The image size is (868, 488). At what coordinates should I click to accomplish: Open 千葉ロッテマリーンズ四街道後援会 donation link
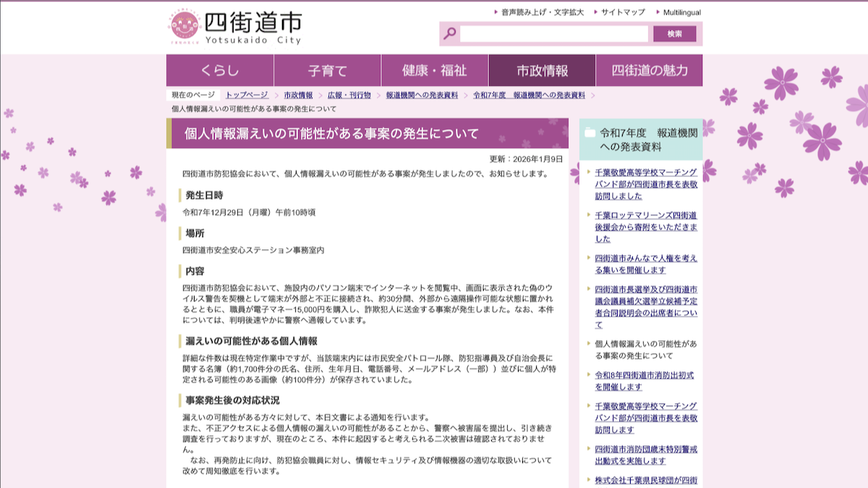646,227
